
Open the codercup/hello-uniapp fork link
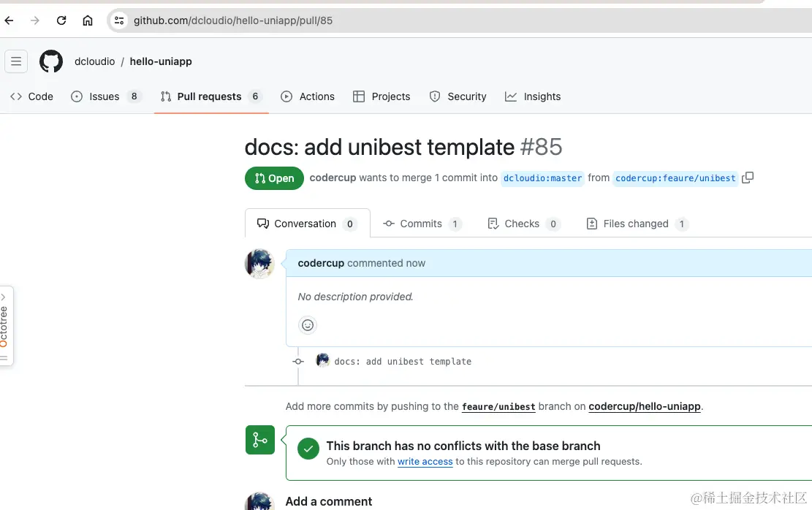[x=644, y=406]
